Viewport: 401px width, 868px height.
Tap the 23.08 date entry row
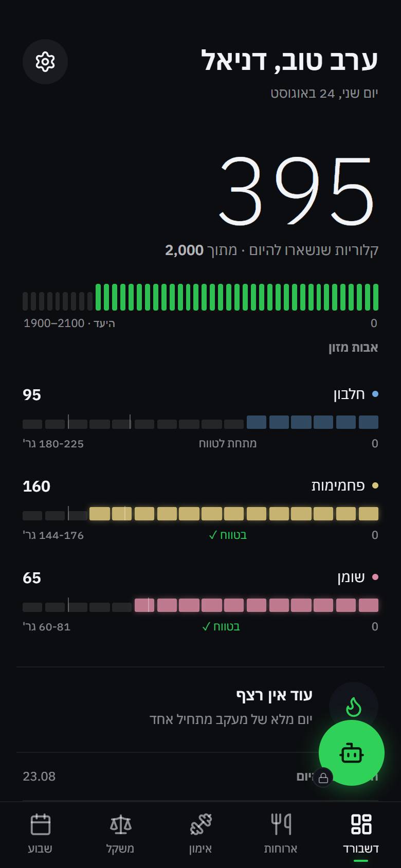[200, 776]
